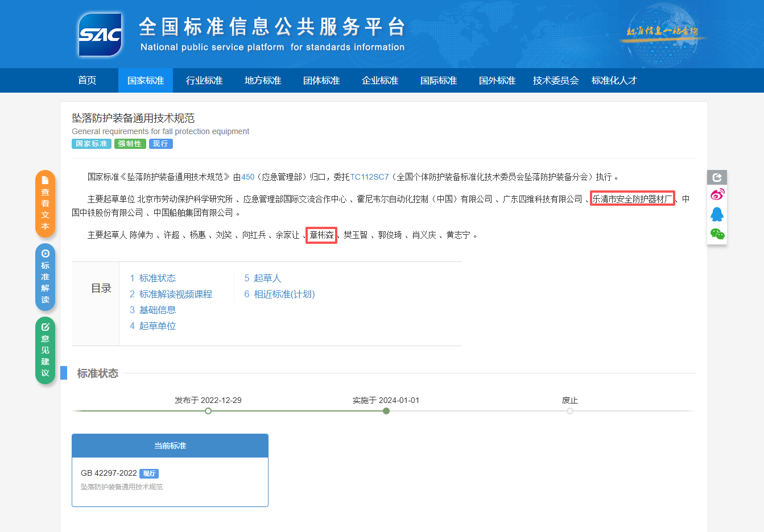The height and width of the screenshot is (532, 764).
Task: Click the SAC logo icon
Action: (100, 35)
